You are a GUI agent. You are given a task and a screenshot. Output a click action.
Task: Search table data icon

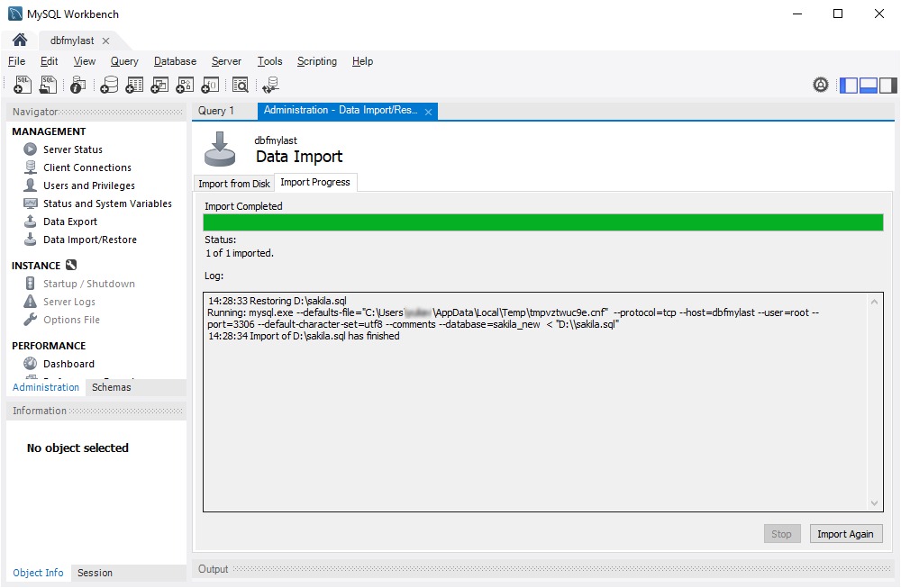[241, 85]
